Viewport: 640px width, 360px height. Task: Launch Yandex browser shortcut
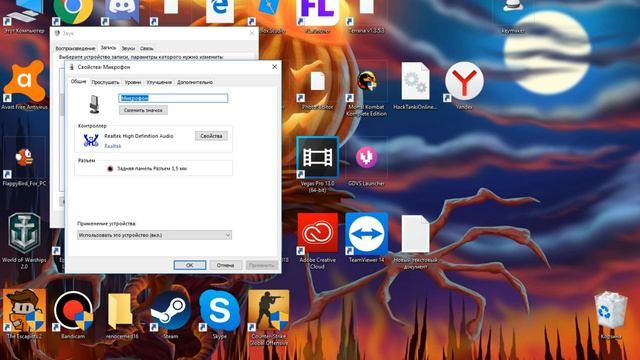click(x=464, y=81)
